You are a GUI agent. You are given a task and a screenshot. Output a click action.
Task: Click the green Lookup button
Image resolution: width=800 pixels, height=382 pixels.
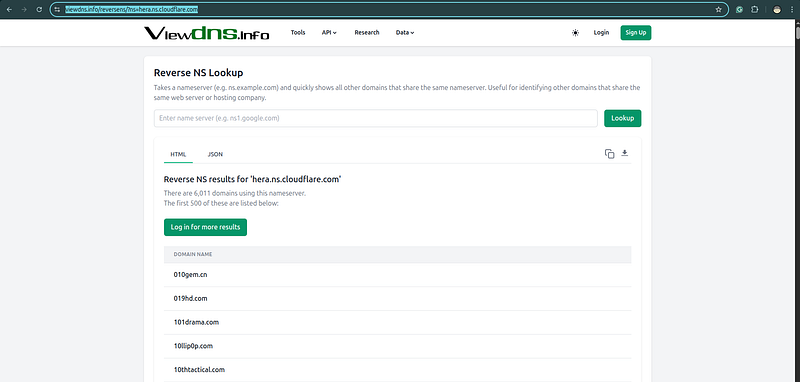[x=622, y=118]
